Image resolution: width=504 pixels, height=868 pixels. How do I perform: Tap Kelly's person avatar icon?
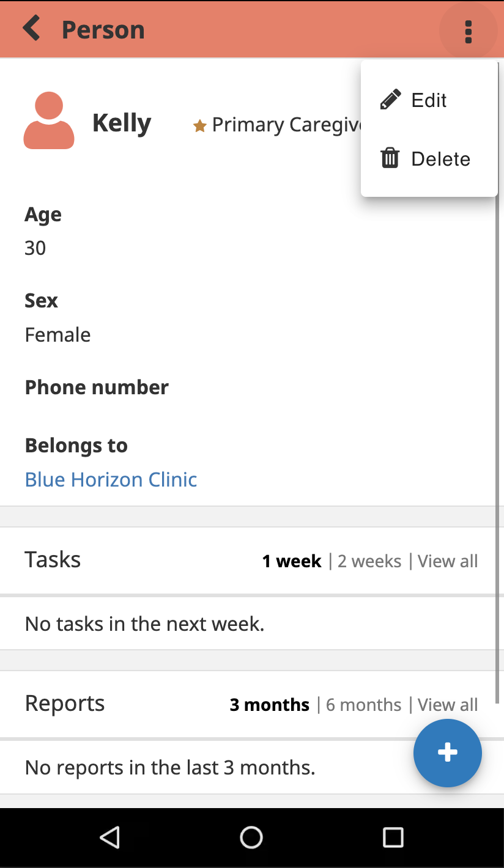(49, 120)
